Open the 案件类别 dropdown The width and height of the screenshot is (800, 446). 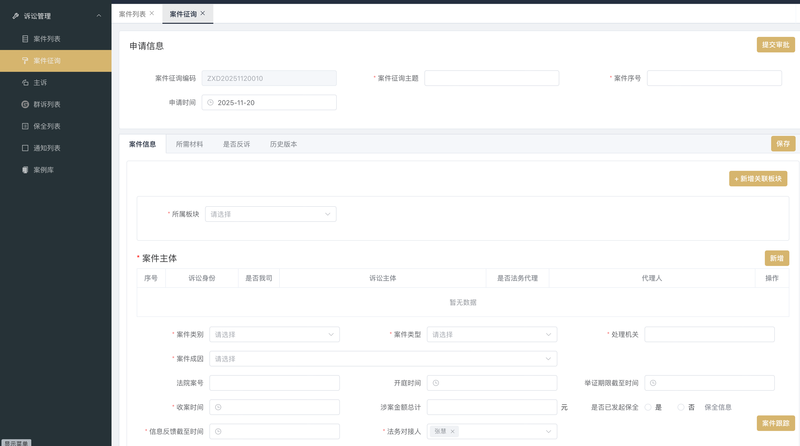coord(274,335)
